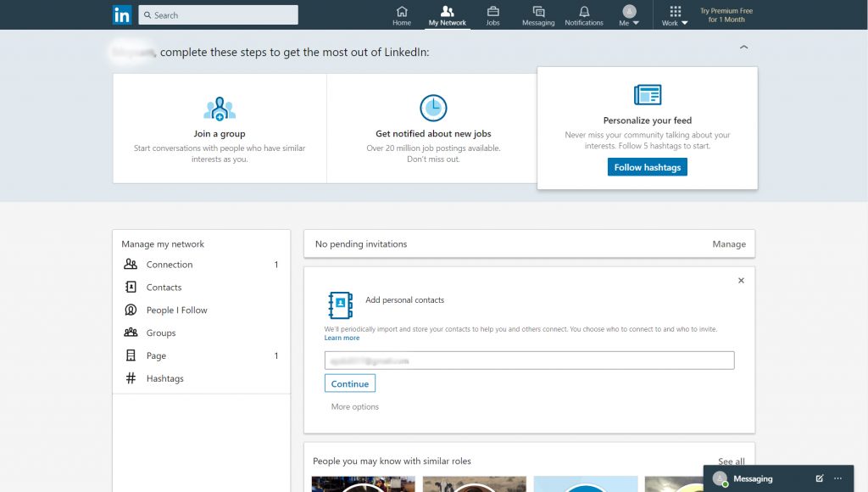Click the Contacts address book icon
The image size is (868, 492).
click(x=131, y=287)
